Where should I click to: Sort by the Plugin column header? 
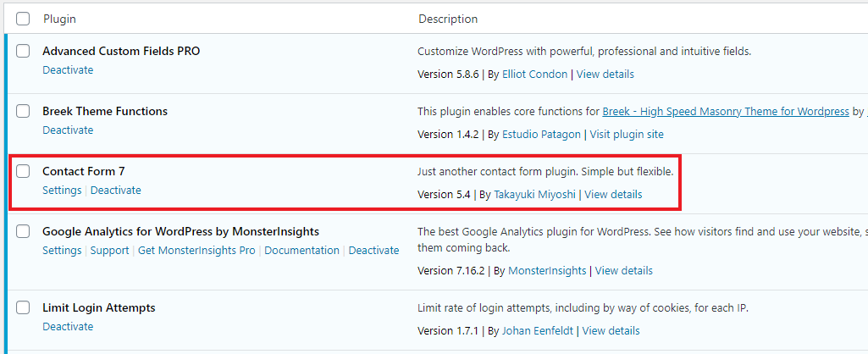(60, 19)
